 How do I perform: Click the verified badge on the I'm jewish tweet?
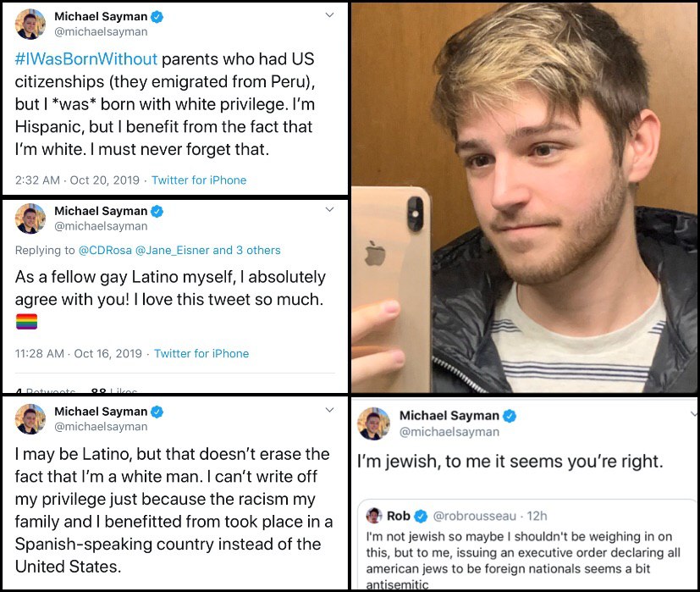(510, 416)
